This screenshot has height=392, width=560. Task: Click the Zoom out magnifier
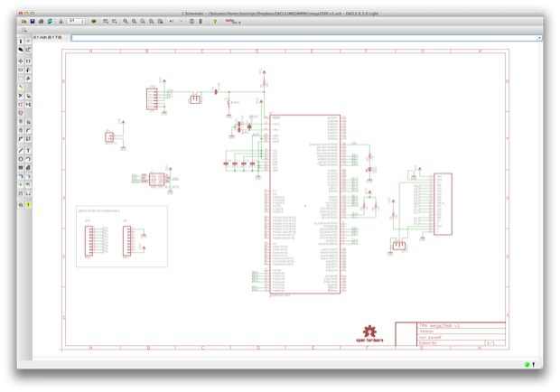pos(143,22)
